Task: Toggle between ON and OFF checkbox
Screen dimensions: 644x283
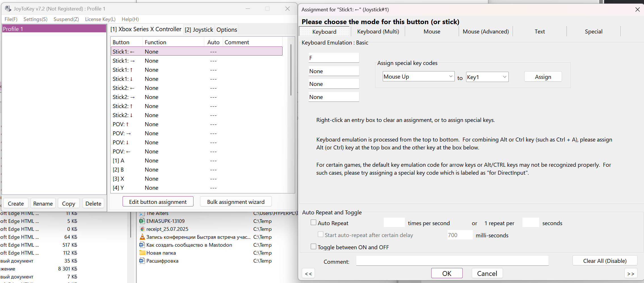Action: tap(313, 247)
